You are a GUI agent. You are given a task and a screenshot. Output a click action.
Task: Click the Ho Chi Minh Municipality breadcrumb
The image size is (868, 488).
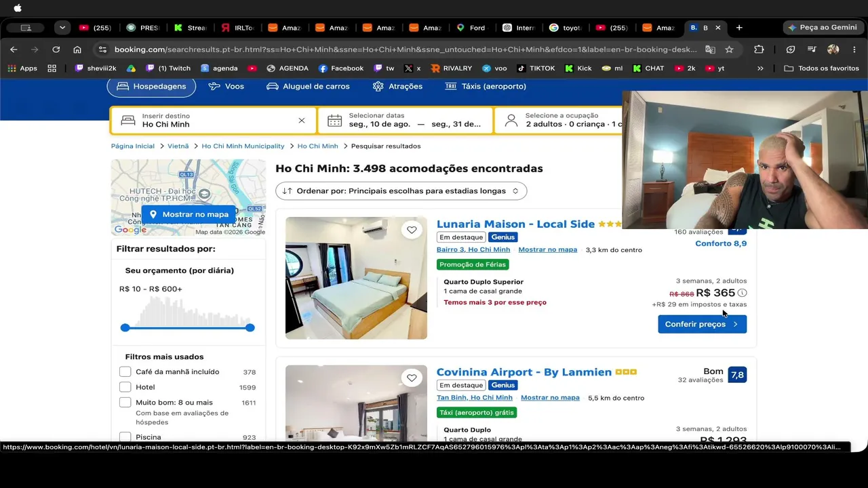coord(243,146)
